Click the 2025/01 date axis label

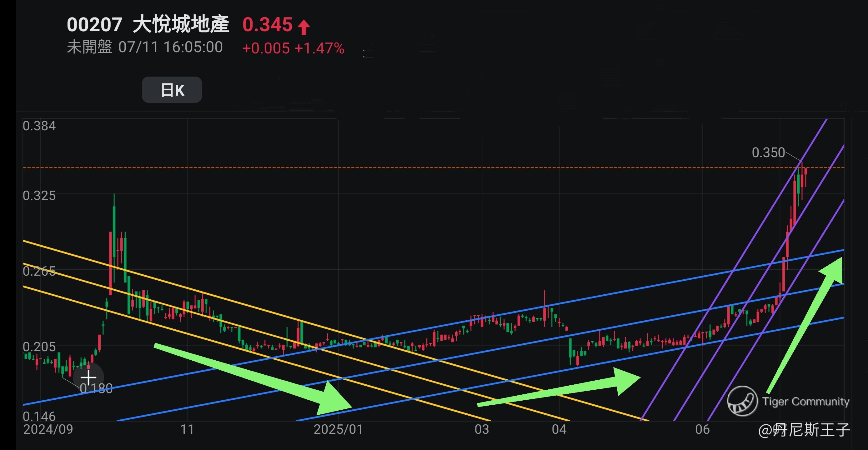(x=338, y=429)
